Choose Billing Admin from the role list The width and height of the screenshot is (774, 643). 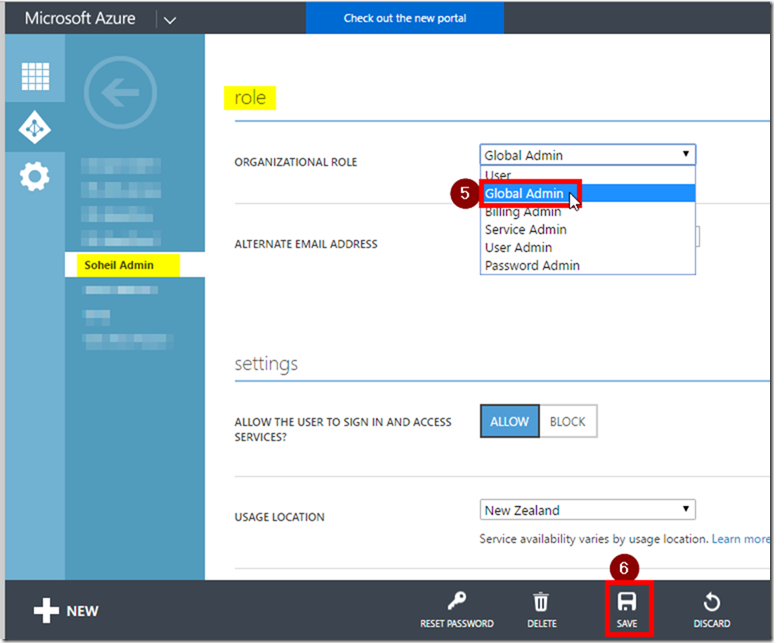click(x=587, y=211)
